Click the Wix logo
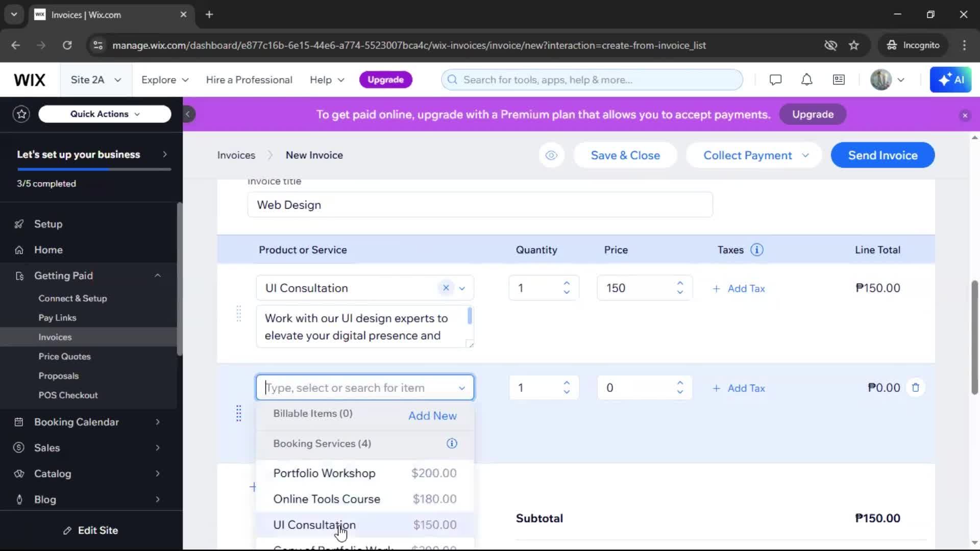The image size is (980, 551). [30, 80]
